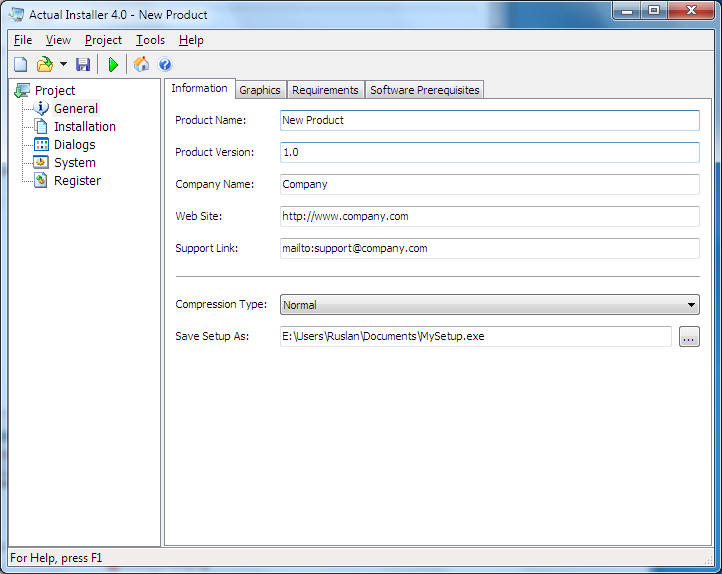Close the Actual Installer window
The width and height of the screenshot is (722, 574).
tap(691, 11)
